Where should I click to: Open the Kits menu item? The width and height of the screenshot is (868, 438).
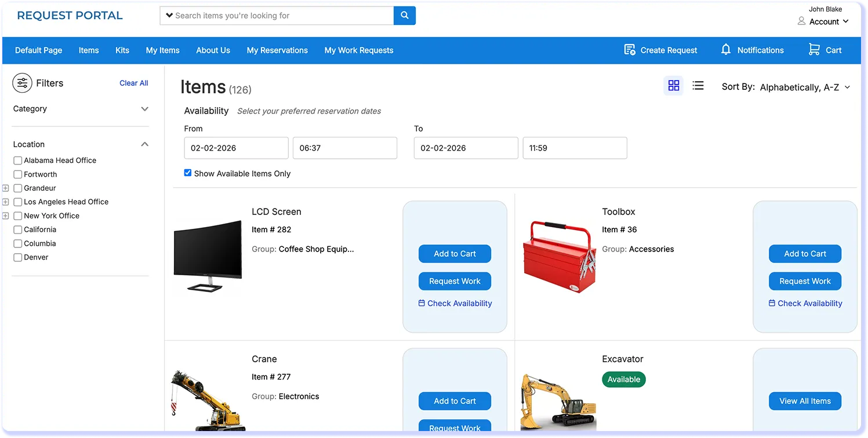tap(122, 50)
